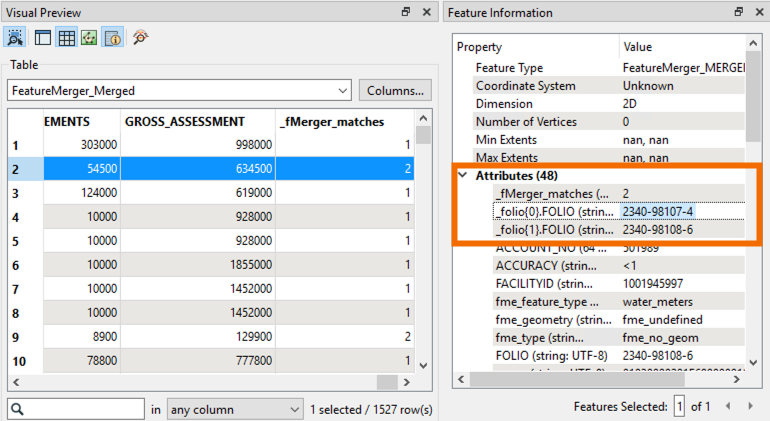Screen dimensions: 770x421
Task: Sort by GROSS_ASSESSMENT column header
Action: point(185,121)
